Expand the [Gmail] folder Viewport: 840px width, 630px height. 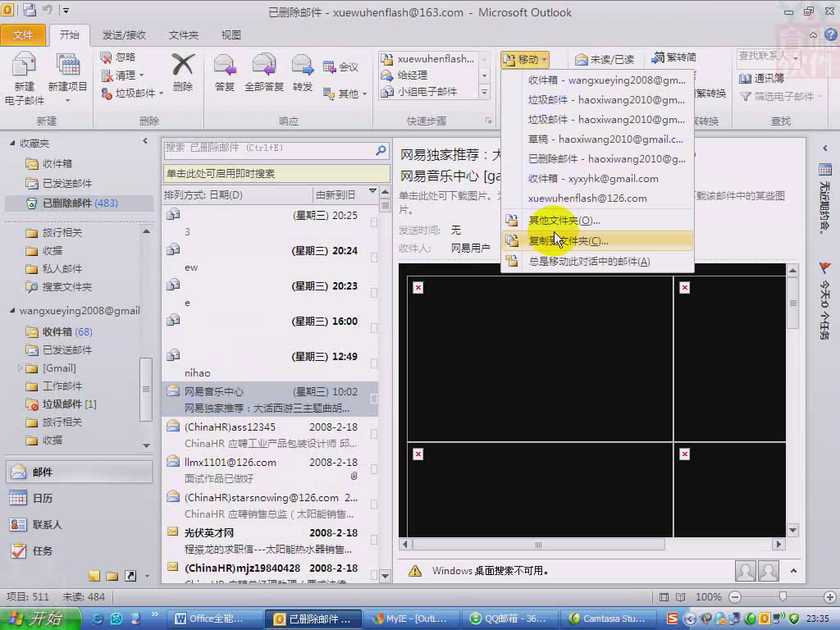(x=20, y=368)
